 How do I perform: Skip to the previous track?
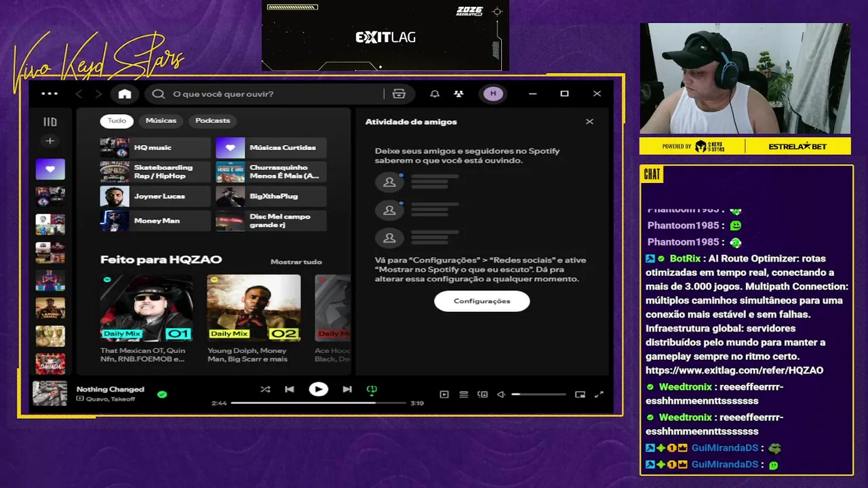coord(290,390)
